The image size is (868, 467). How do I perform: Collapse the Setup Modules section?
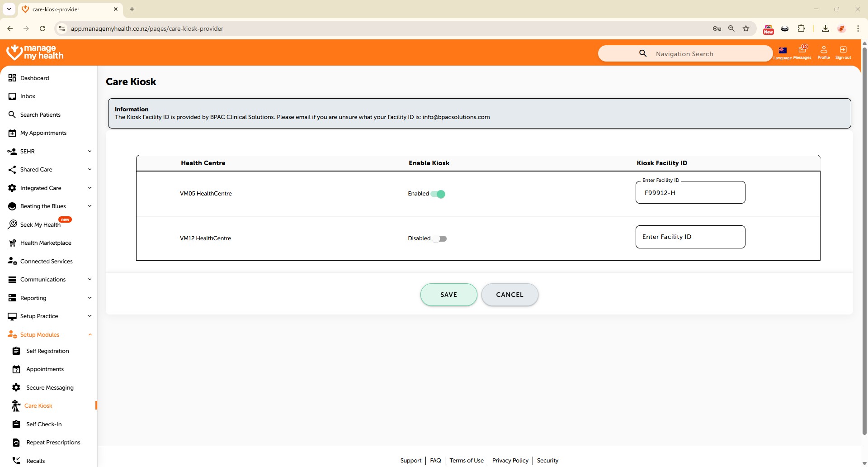90,335
